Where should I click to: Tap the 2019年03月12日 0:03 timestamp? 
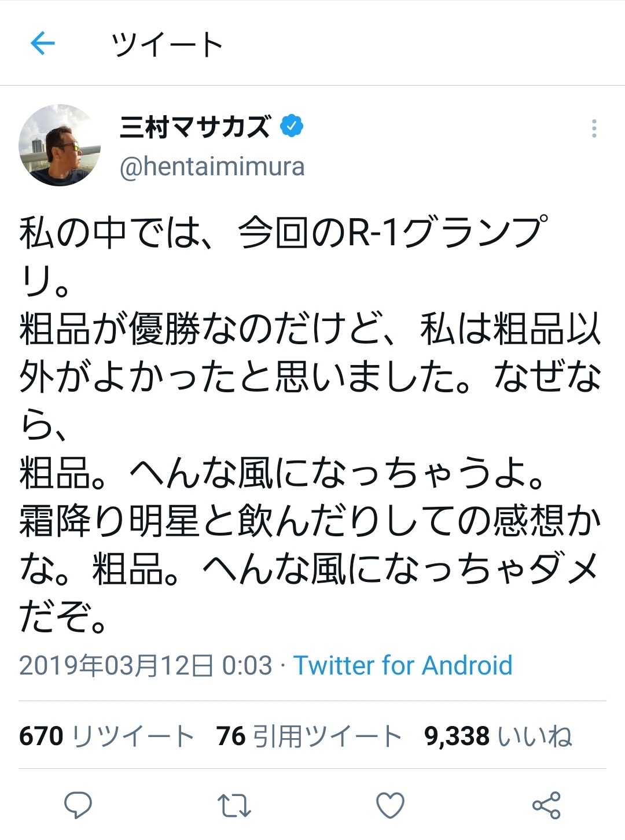pos(145,665)
